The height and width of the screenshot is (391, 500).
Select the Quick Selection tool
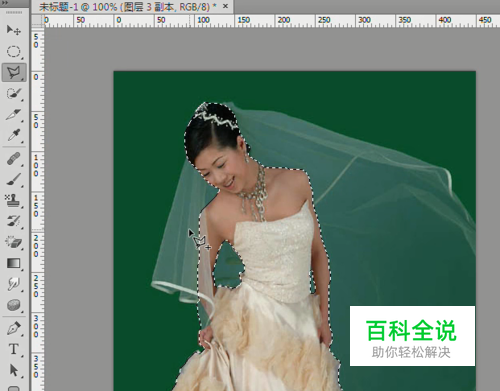pos(14,94)
